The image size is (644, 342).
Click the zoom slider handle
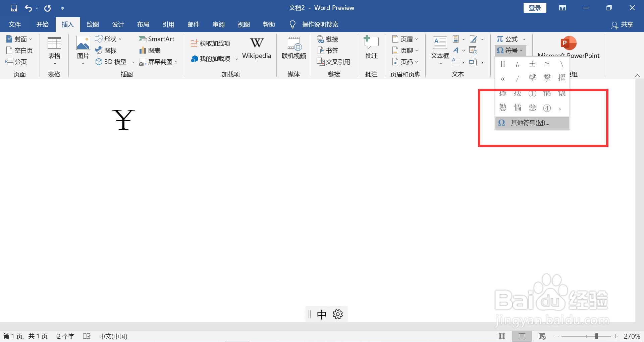[596, 336]
